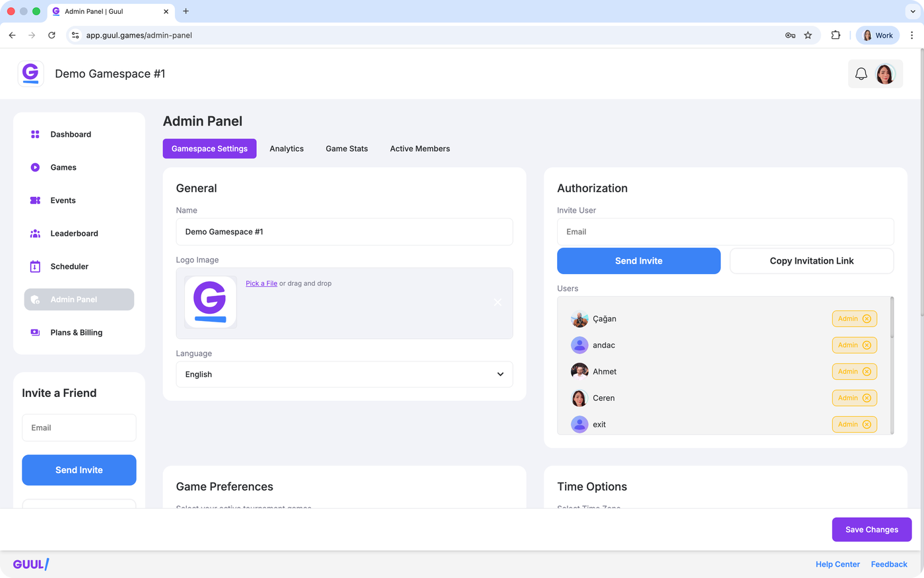This screenshot has height=578, width=924.
Task: Remove the logo image with X icon
Action: coord(498,302)
